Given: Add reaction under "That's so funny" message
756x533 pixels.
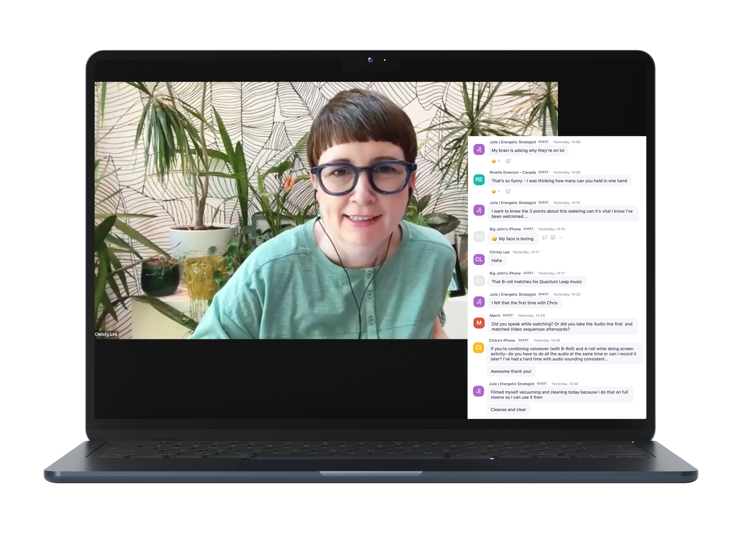Looking at the screenshot, I should [508, 191].
